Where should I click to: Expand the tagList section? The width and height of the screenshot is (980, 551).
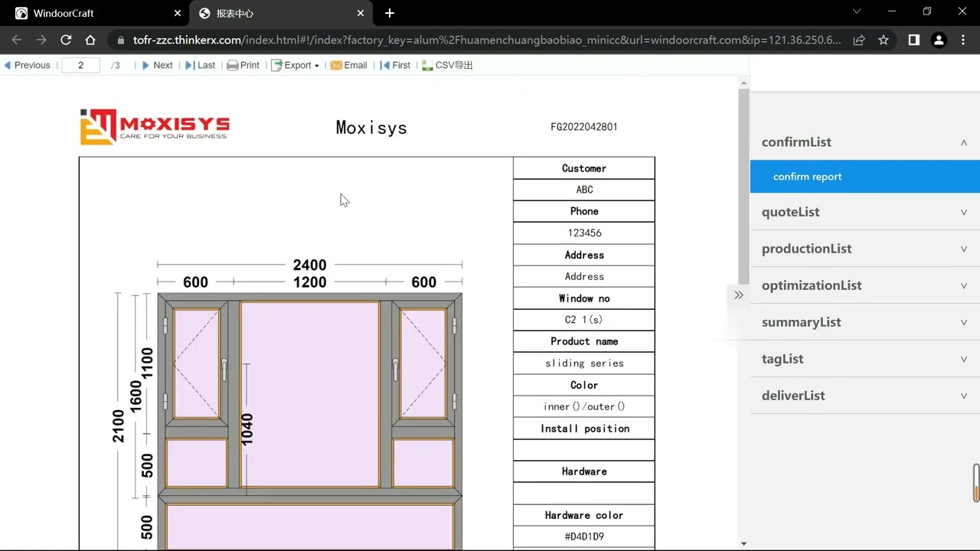click(x=865, y=359)
